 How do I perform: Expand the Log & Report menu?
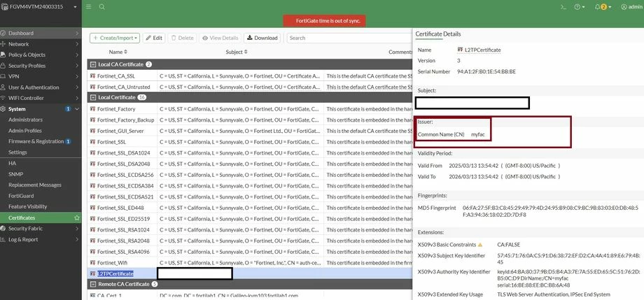tap(41, 240)
